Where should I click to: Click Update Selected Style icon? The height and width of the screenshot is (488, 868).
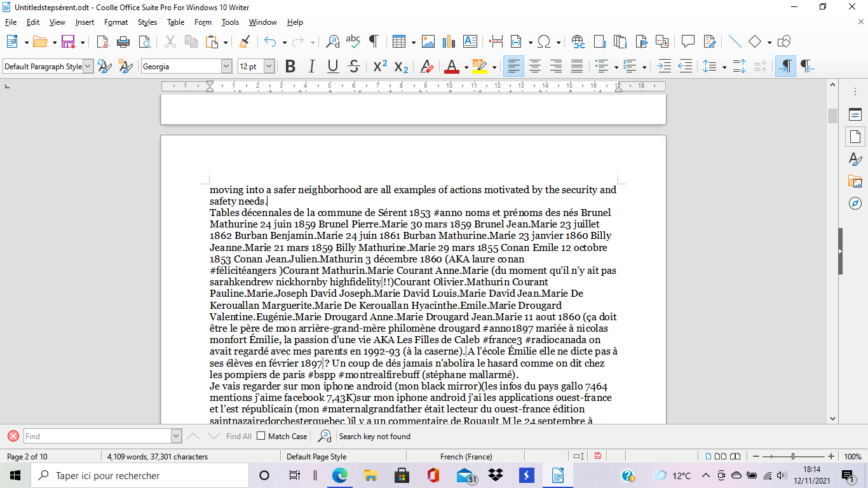tap(105, 66)
